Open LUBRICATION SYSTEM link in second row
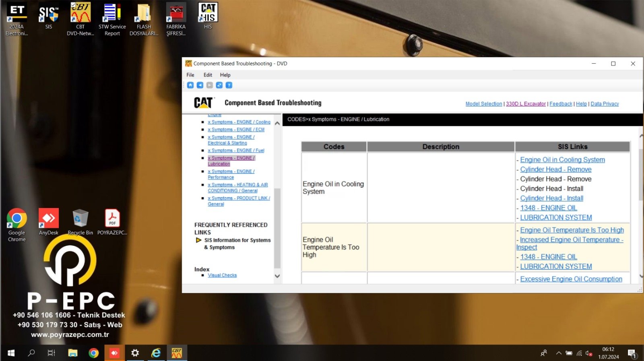644x361 pixels. click(x=556, y=266)
